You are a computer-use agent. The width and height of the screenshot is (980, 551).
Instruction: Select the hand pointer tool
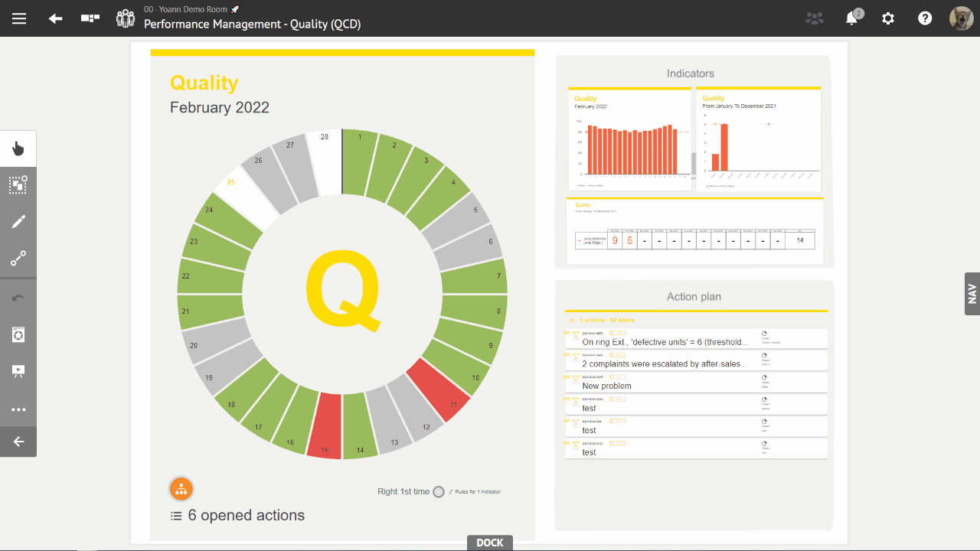coord(18,148)
